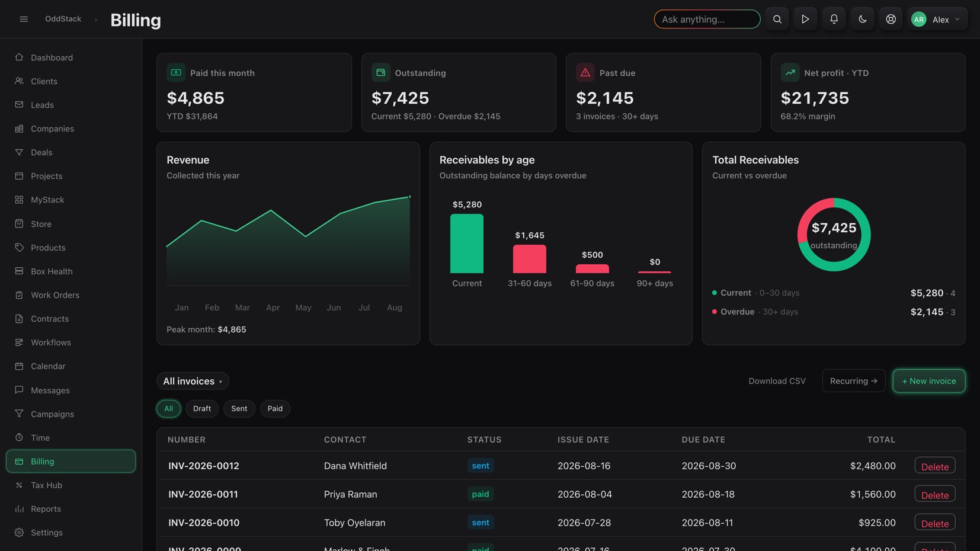This screenshot has width=980, height=551.
Task: Click contact Priya Raman
Action: [351, 494]
